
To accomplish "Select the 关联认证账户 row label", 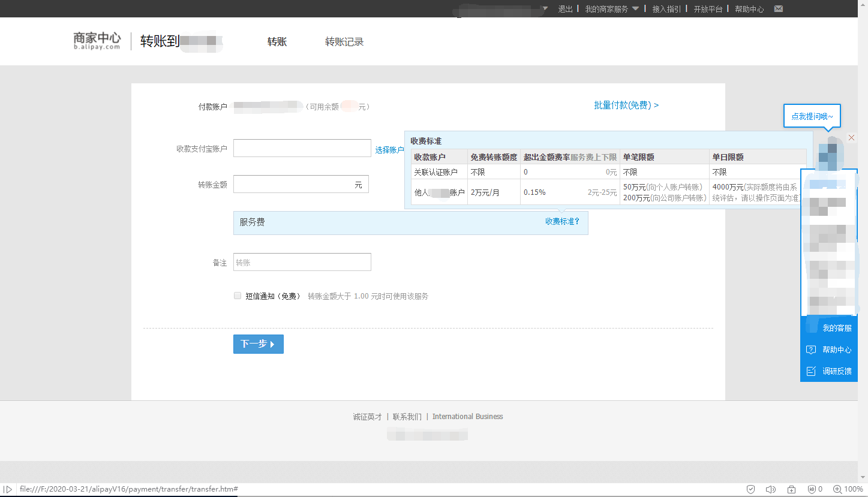I will point(435,172).
